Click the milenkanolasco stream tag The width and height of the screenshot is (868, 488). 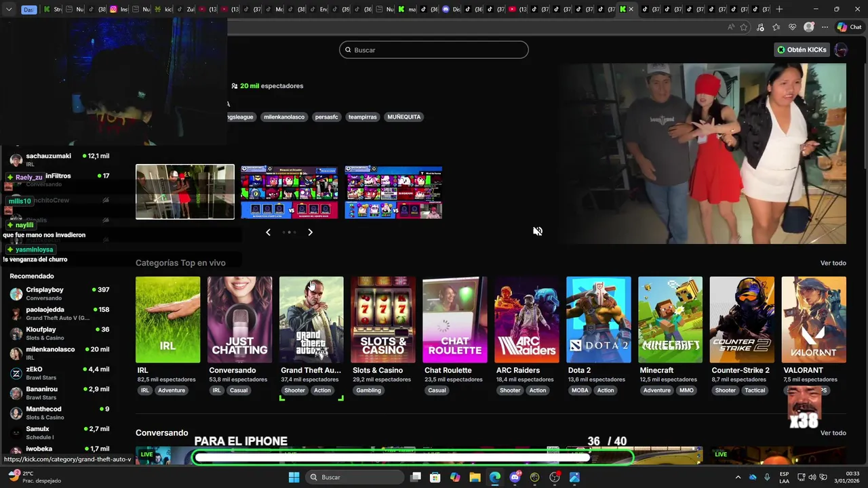pos(284,117)
